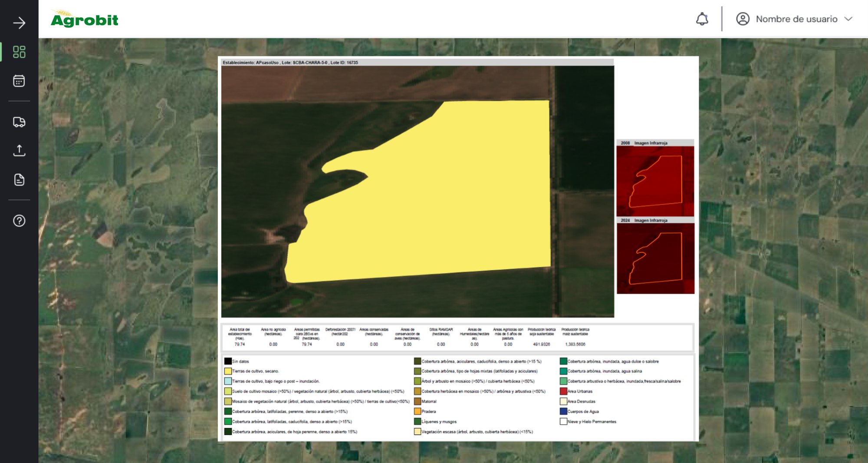This screenshot has height=463, width=868.
Task: Click the orange Pradera swatch
Action: [x=418, y=411]
